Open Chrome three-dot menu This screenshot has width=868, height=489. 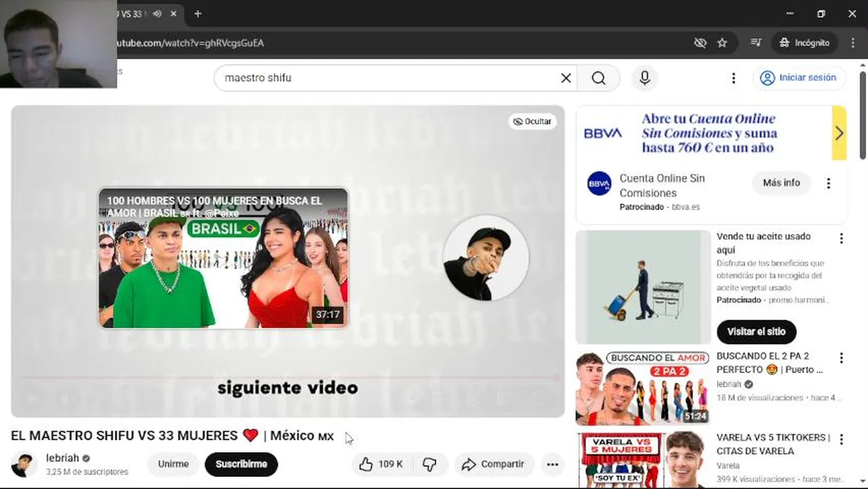[853, 43]
